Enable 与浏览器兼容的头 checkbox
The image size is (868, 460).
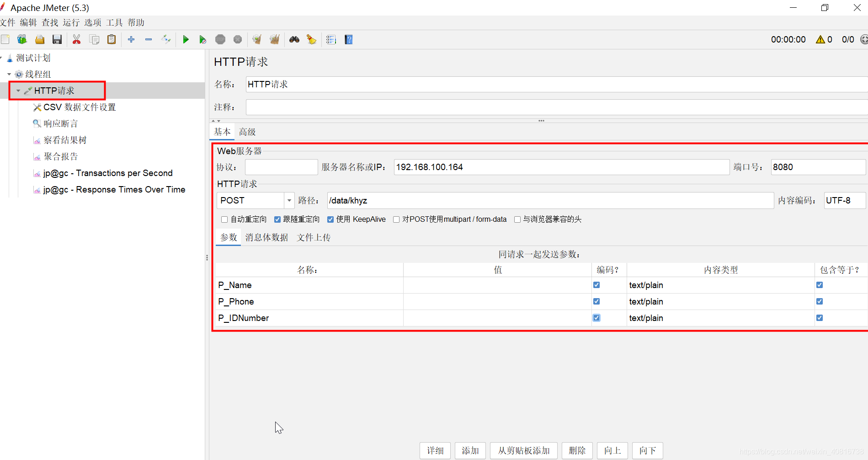click(517, 219)
